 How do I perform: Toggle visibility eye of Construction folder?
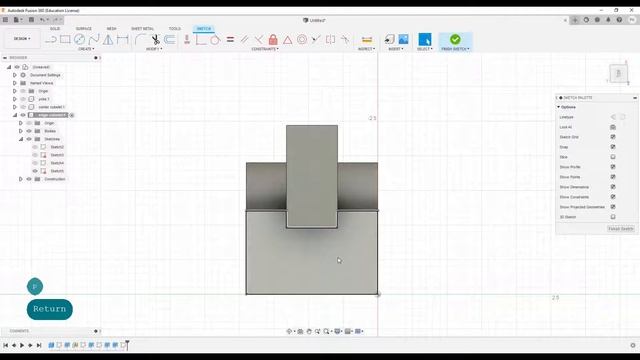(x=29, y=179)
